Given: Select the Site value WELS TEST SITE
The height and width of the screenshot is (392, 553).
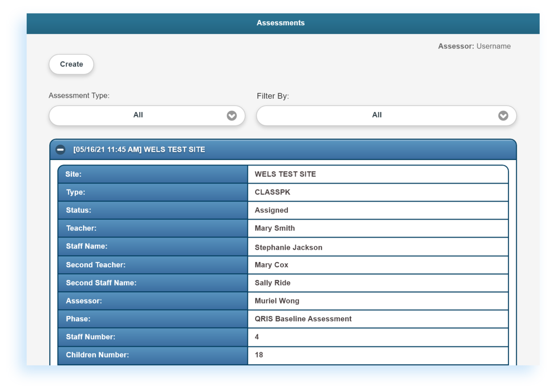Looking at the screenshot, I should point(285,174).
